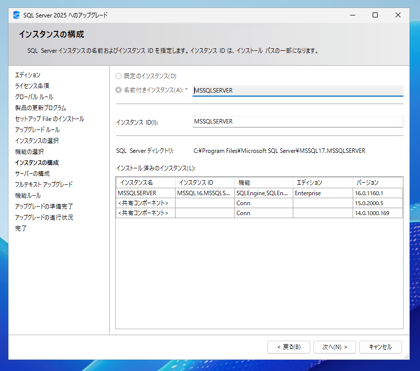
Task: Open the アップグレードの進行状況 step
Action: [44, 217]
